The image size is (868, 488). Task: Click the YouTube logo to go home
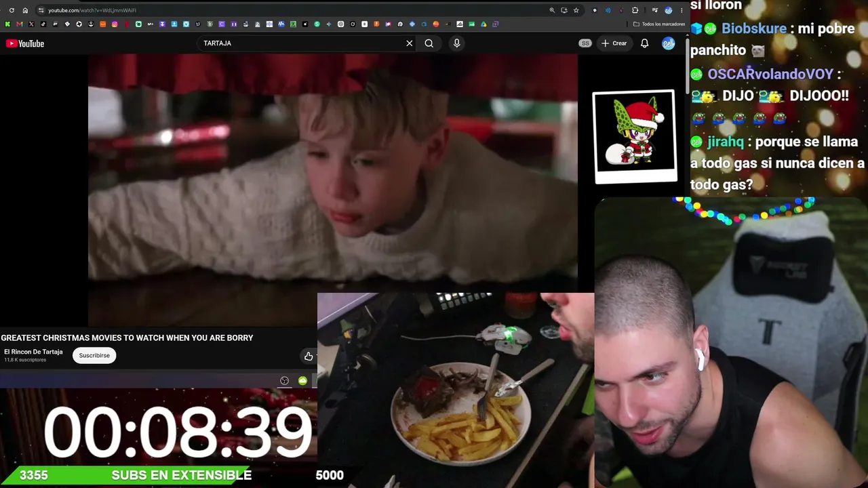(25, 43)
